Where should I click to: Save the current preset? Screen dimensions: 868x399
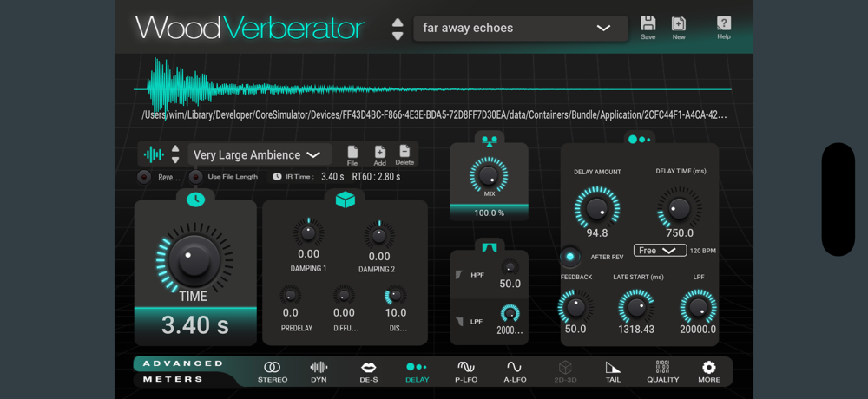[648, 27]
